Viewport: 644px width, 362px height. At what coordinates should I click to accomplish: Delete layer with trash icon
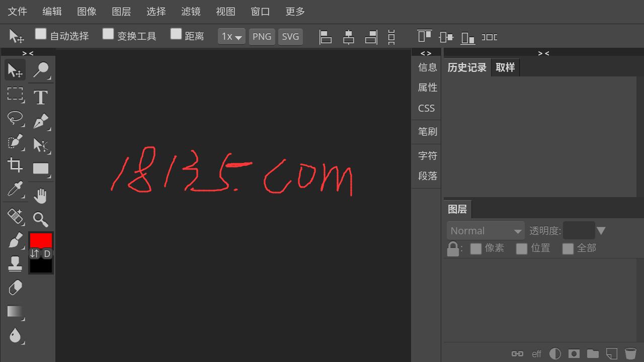630,354
